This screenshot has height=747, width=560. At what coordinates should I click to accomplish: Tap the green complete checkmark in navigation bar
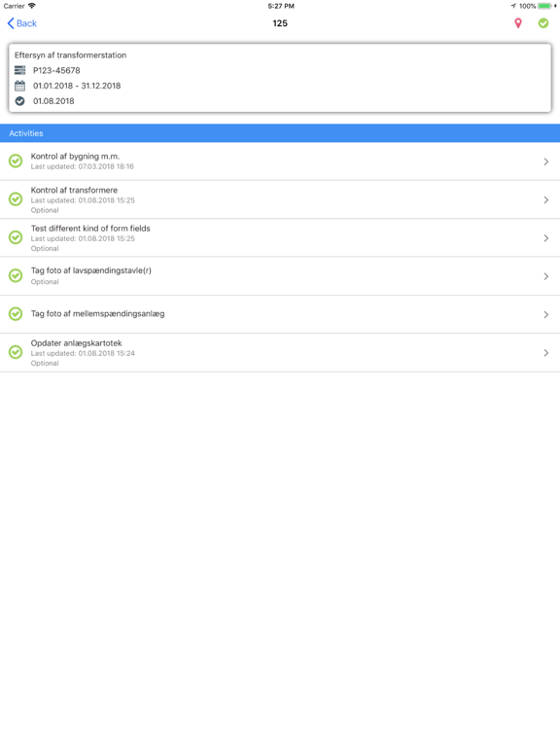pos(543,23)
